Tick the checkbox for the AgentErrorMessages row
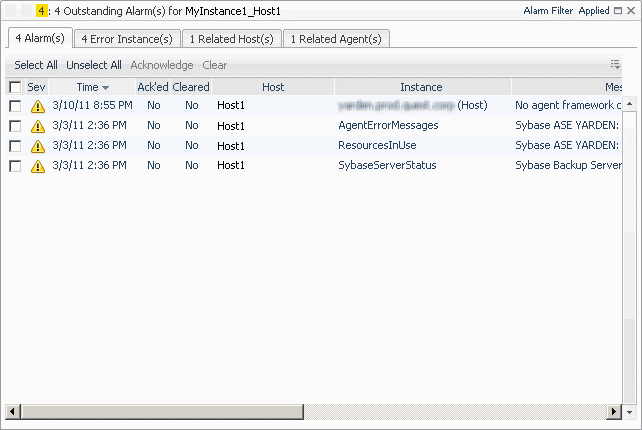The image size is (642, 430). (15, 126)
